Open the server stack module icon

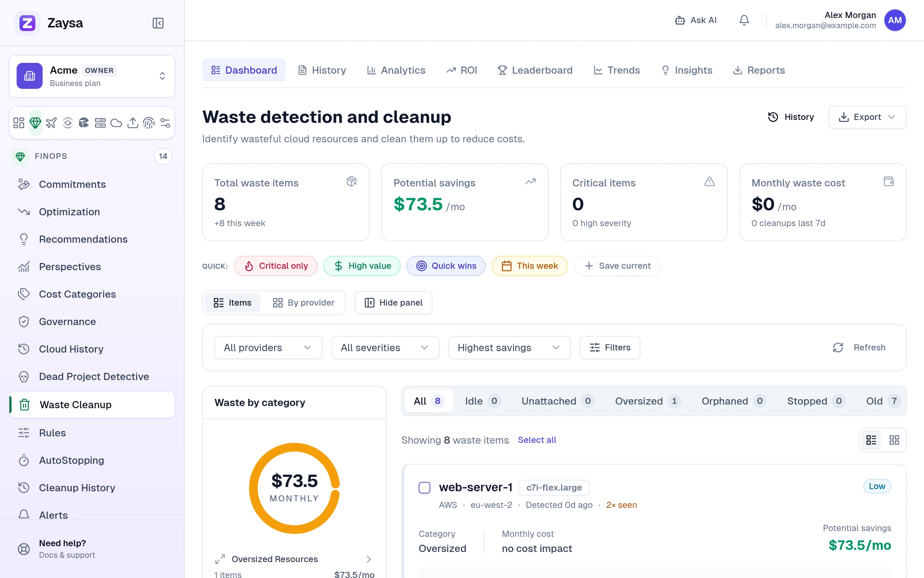(x=100, y=123)
